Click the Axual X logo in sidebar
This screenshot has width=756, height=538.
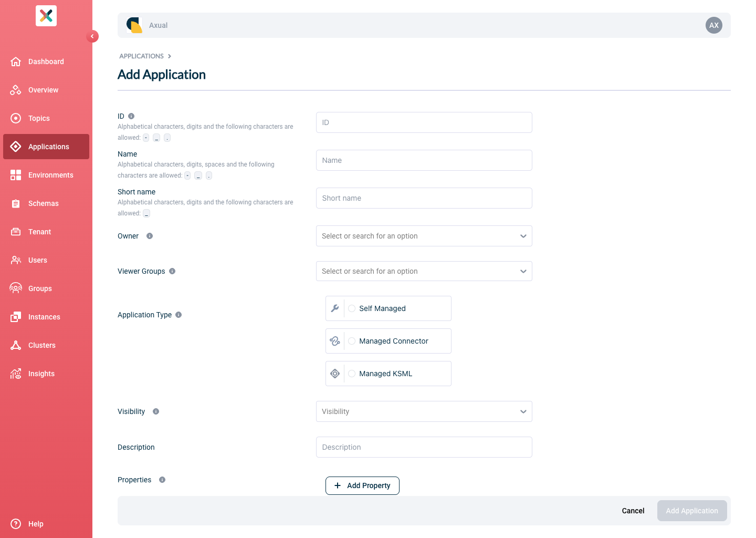(x=46, y=16)
